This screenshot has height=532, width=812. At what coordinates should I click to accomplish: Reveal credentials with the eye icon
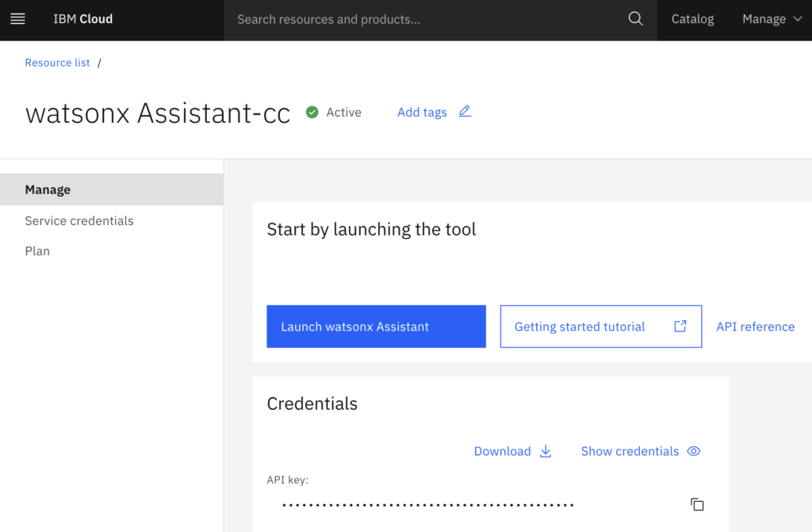tap(693, 451)
